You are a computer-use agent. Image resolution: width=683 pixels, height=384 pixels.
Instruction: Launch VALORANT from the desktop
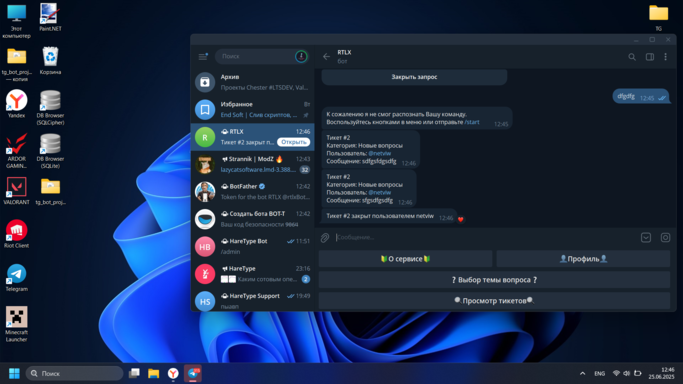[x=17, y=191]
